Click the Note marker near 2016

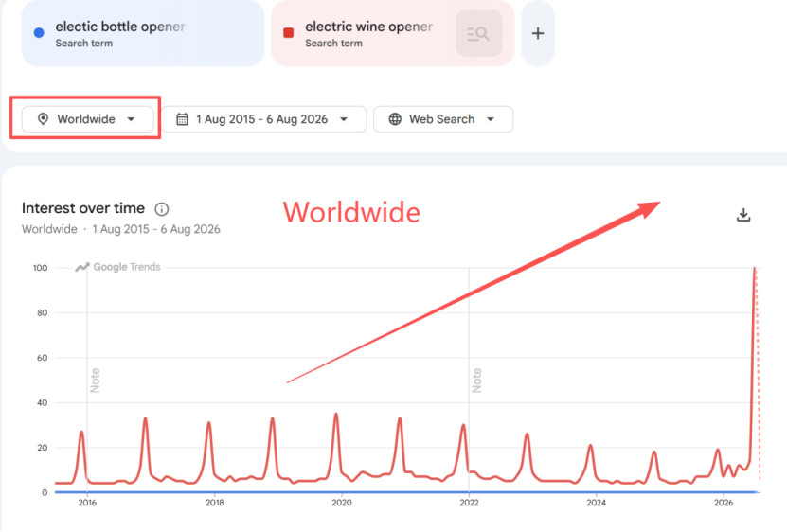point(95,381)
